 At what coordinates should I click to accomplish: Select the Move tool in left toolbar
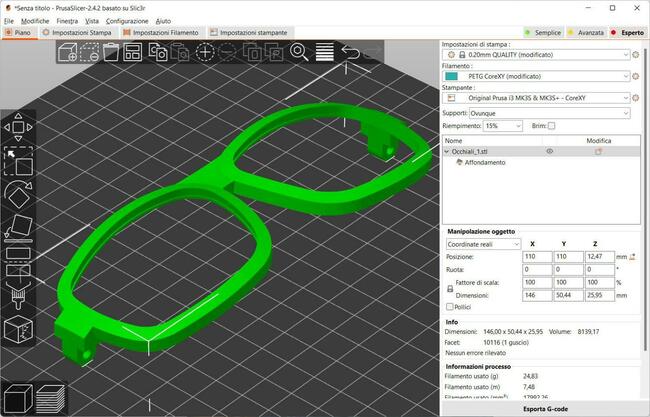(18, 127)
